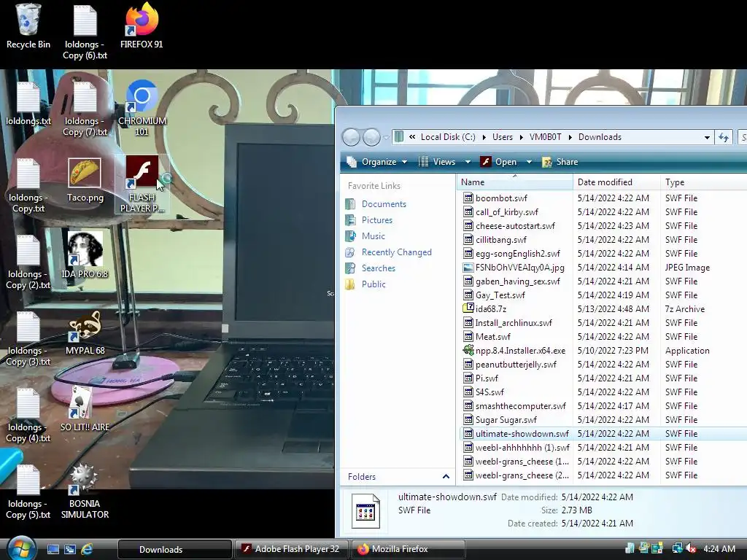This screenshot has height=560, width=747.
Task: Sort by the Type column header
Action: pos(703,182)
